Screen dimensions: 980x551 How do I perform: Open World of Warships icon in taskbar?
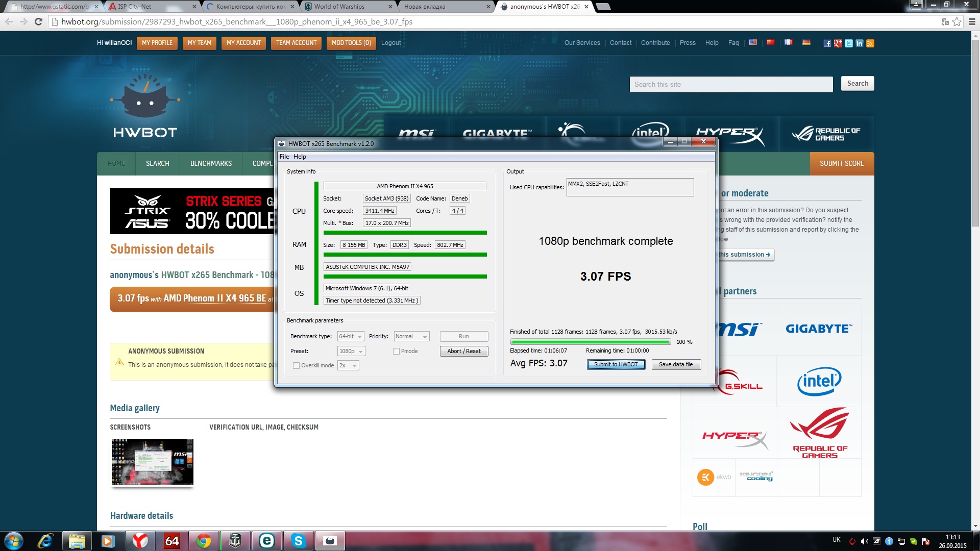(x=235, y=541)
